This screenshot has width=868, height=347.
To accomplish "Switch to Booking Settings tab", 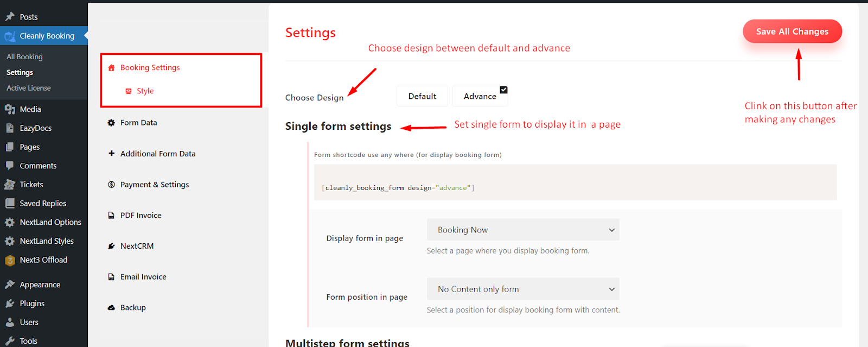I will [150, 68].
